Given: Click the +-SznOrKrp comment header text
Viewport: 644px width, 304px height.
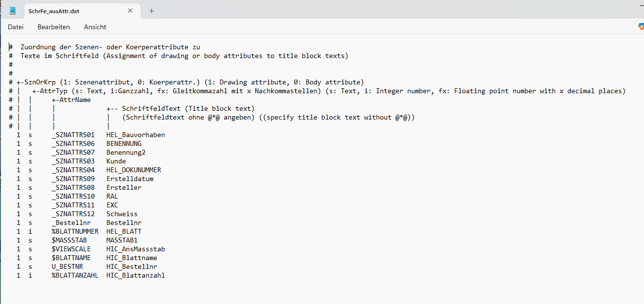Looking at the screenshot, I should pyautogui.click(x=38, y=82).
